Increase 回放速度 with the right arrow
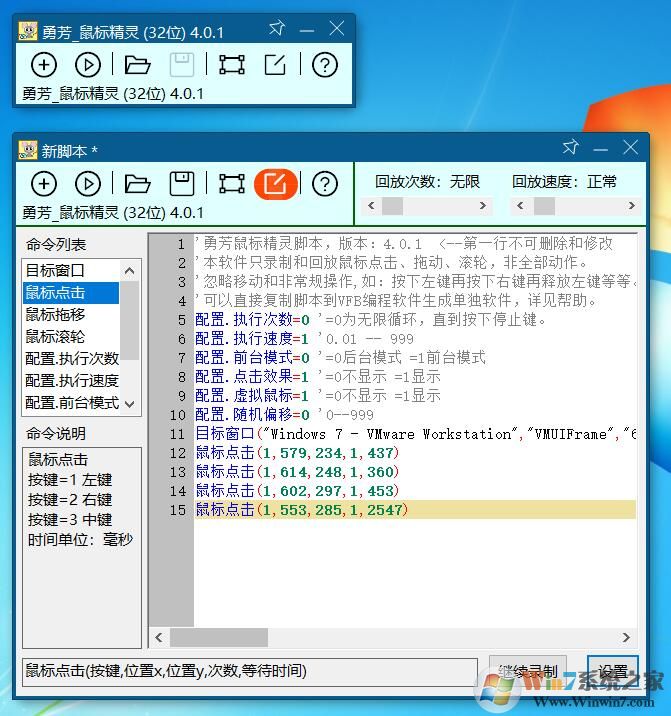 631,206
